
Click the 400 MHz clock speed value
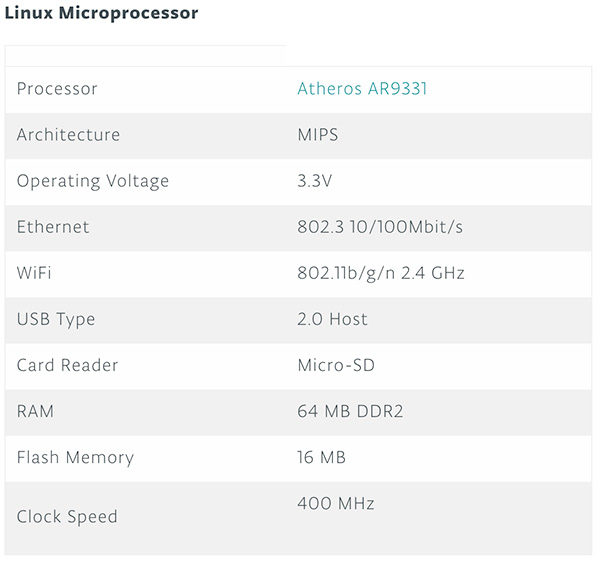(x=336, y=504)
